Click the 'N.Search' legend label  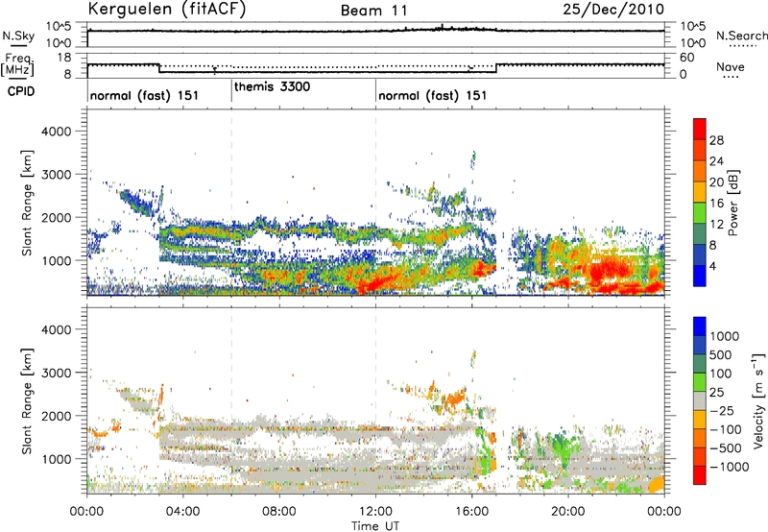coord(741,36)
